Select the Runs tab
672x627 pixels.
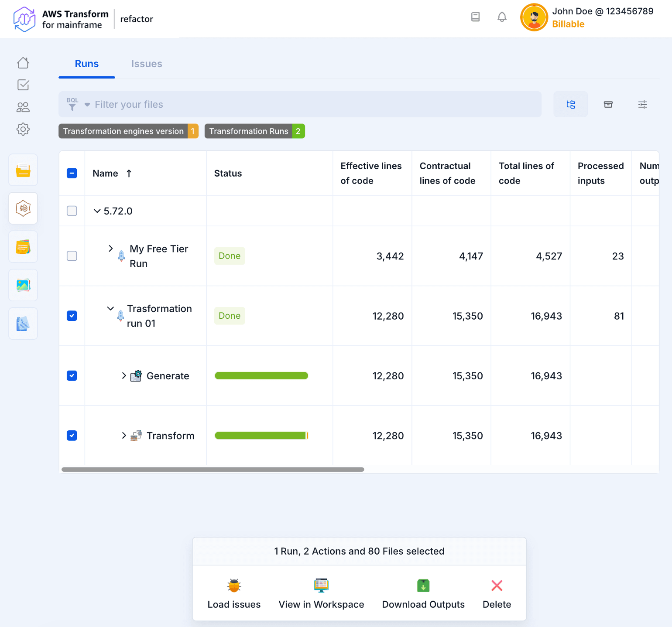coord(87,64)
